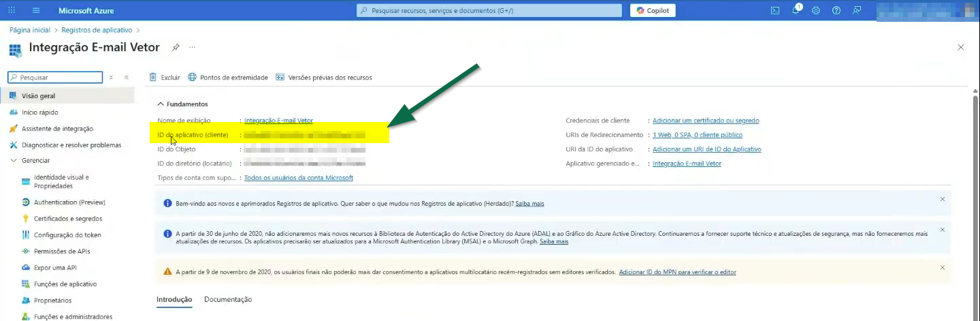Open the Cloud Shell icon

click(774, 10)
